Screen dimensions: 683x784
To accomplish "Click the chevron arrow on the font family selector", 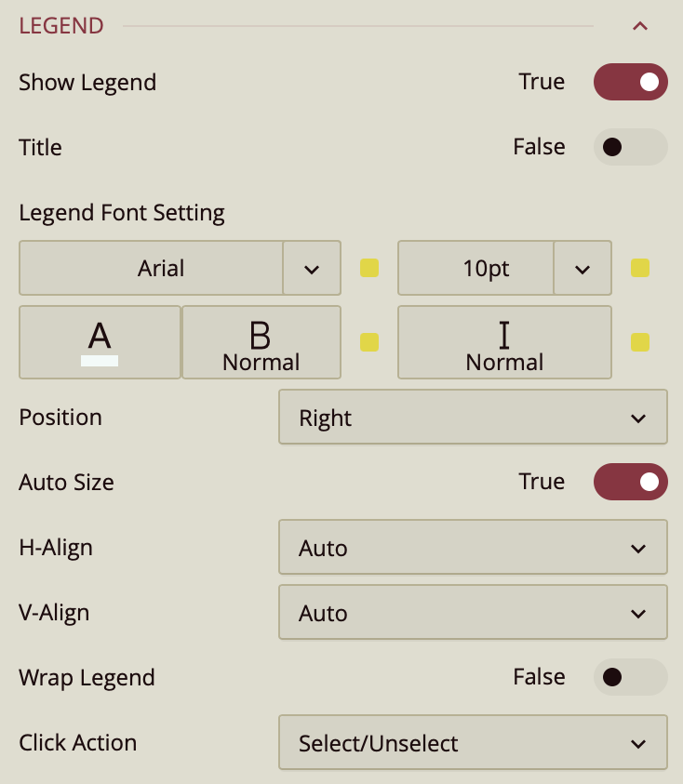I will pyautogui.click(x=312, y=268).
